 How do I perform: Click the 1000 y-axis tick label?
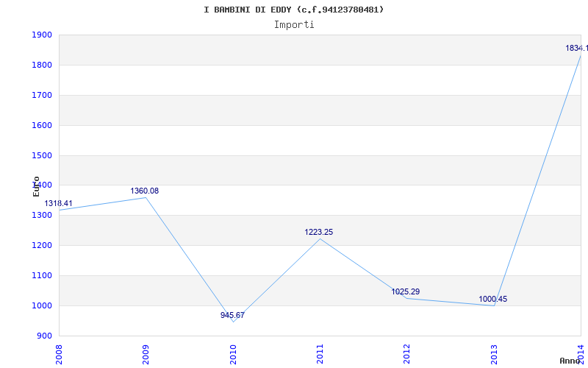coord(42,305)
